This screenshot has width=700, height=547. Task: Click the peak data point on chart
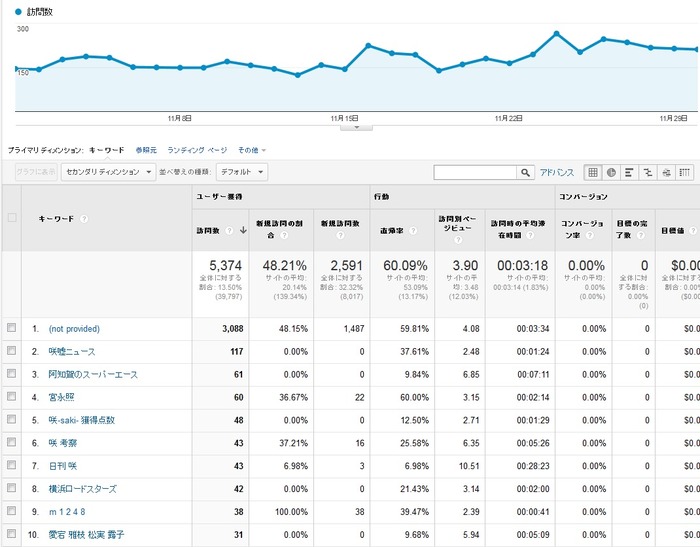point(556,33)
